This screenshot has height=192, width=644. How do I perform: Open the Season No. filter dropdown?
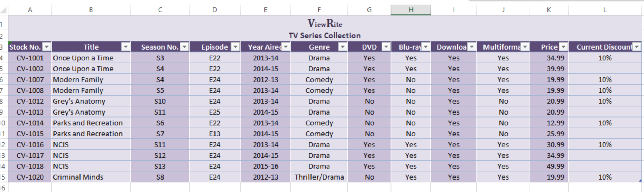click(184, 47)
